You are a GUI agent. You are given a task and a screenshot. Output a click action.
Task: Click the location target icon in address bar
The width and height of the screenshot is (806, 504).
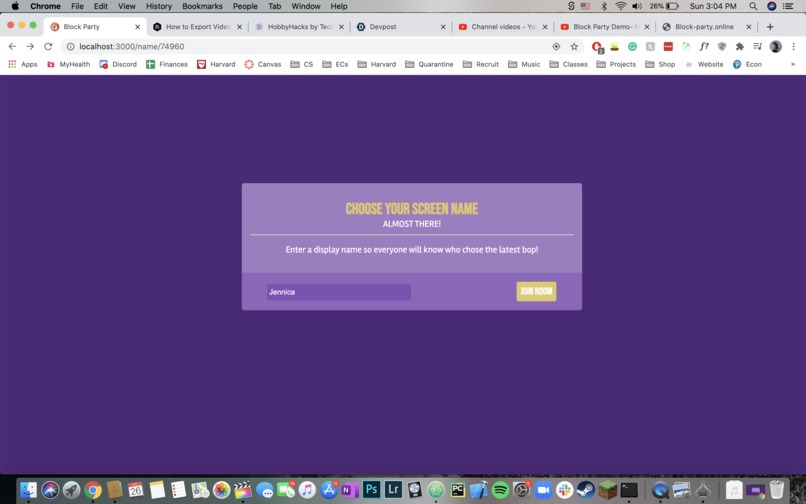(x=556, y=46)
